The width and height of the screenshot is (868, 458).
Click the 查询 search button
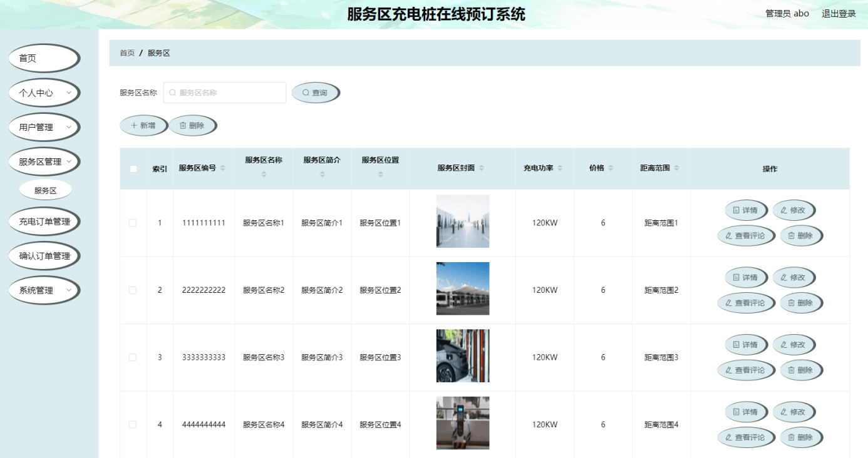pos(316,92)
